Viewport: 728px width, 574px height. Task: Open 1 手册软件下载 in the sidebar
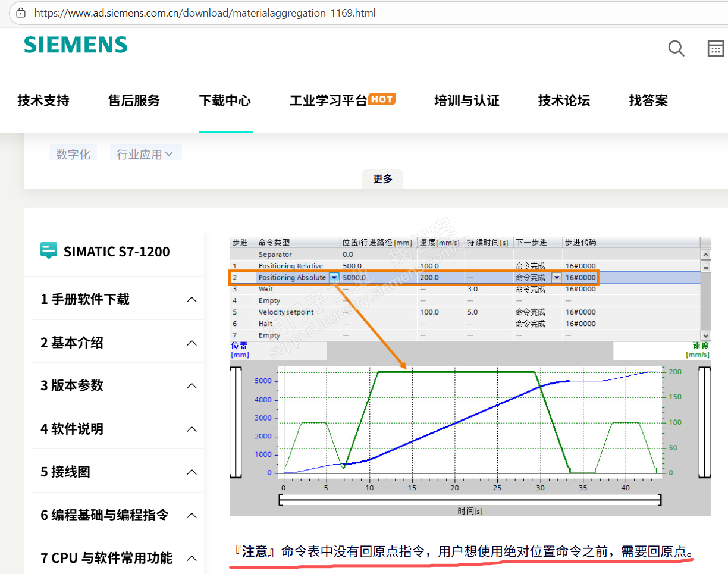pyautogui.click(x=85, y=299)
